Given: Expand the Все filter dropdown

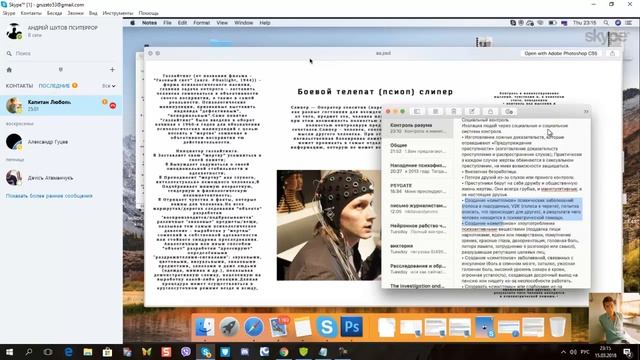Looking at the screenshot, I should [109, 86].
